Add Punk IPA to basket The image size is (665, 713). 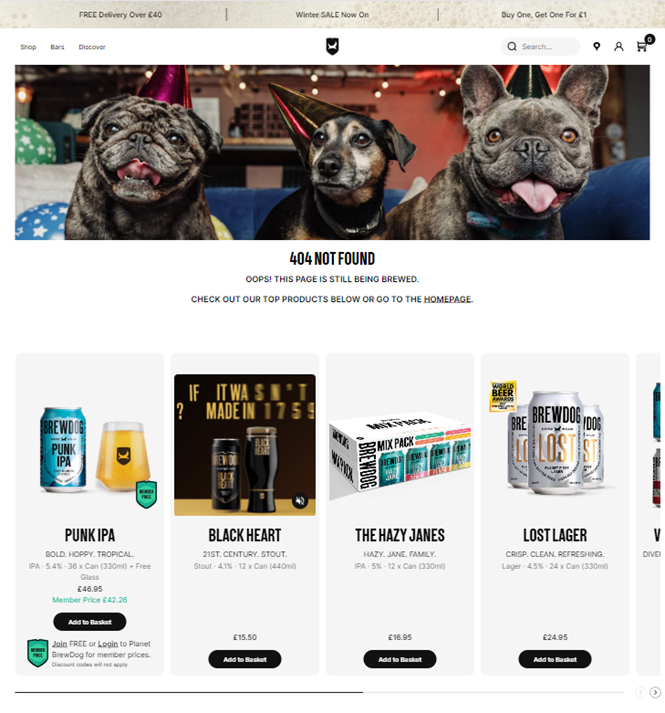(90, 622)
